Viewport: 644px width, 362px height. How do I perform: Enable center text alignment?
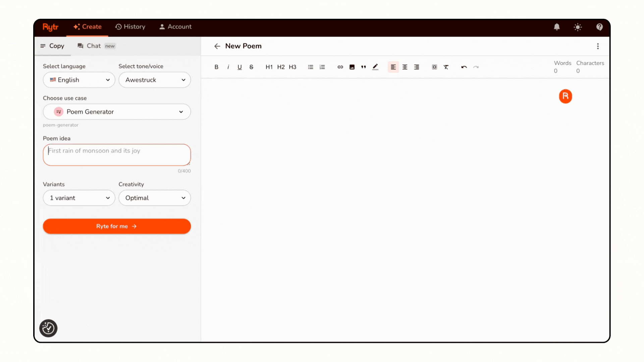[x=405, y=67]
